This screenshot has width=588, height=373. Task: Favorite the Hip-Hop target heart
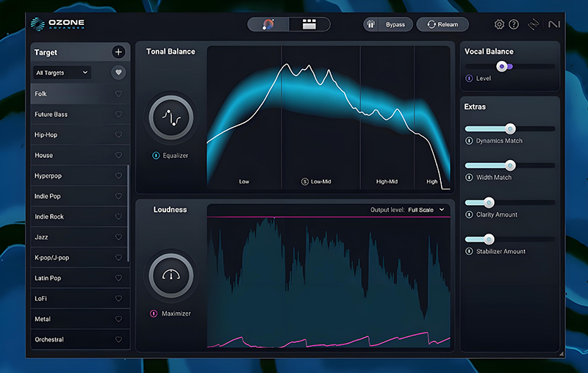(118, 135)
